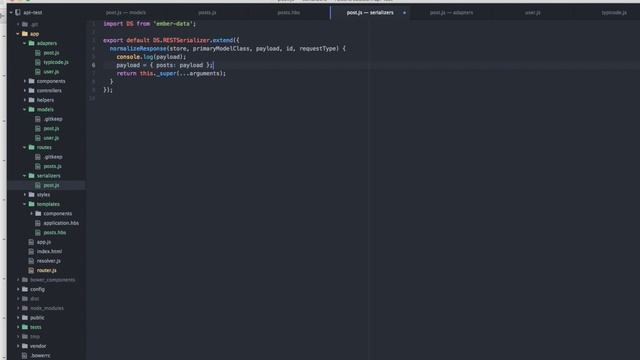Select the post.js — serializers tab
This screenshot has height=360, width=640.
370,13
